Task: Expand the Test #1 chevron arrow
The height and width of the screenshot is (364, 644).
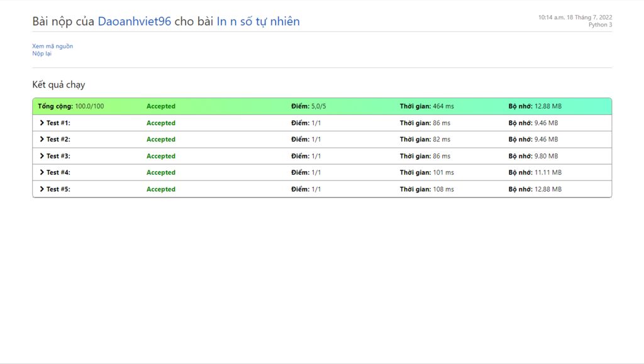Action: [x=42, y=123]
